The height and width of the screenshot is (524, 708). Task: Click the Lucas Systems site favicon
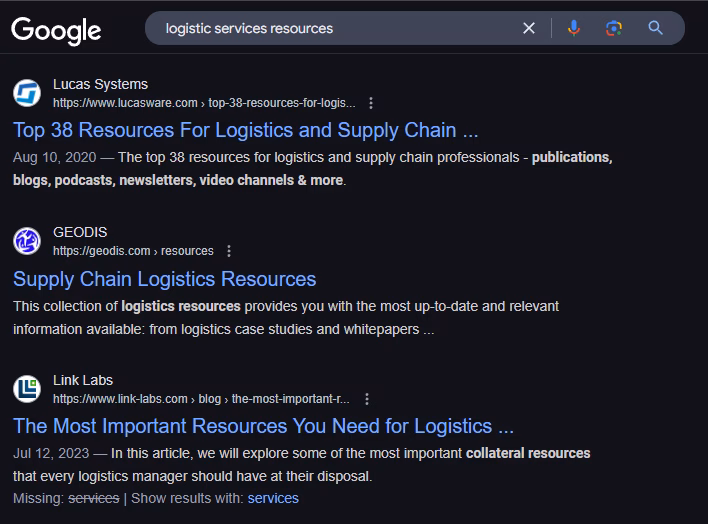pyautogui.click(x=27, y=93)
